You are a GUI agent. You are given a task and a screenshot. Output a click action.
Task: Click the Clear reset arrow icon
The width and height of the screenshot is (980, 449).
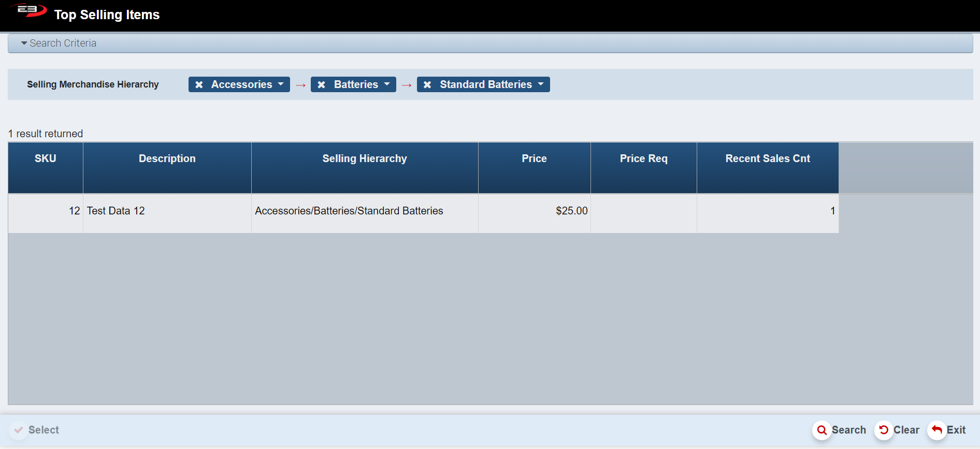[x=884, y=430]
